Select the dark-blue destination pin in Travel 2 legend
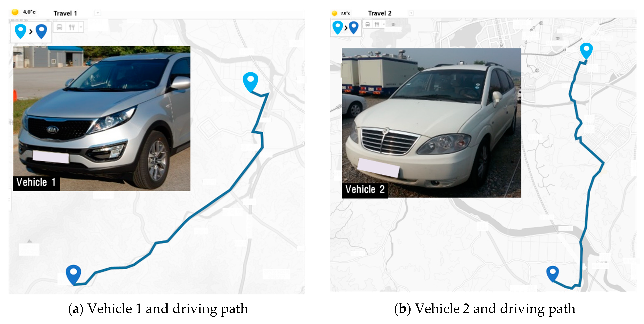This screenshot has width=644, height=324. [x=353, y=28]
